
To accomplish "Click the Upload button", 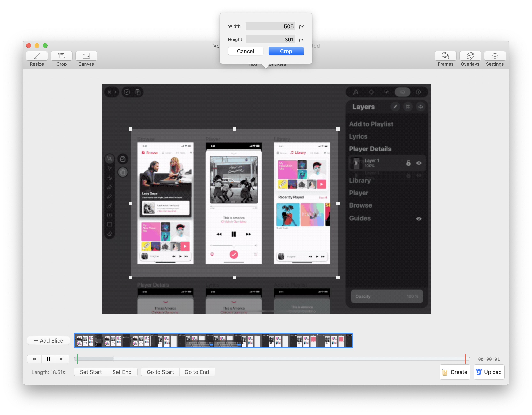I will pyautogui.click(x=489, y=372).
